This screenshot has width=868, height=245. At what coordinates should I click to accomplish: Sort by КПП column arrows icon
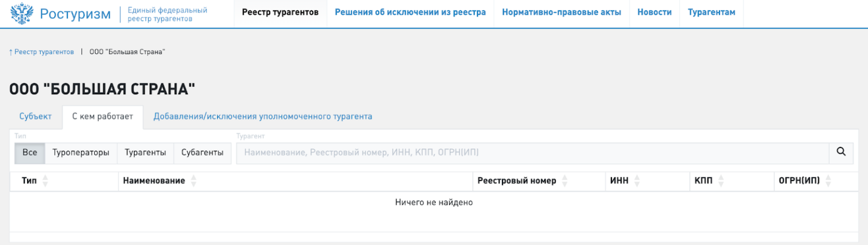click(721, 181)
